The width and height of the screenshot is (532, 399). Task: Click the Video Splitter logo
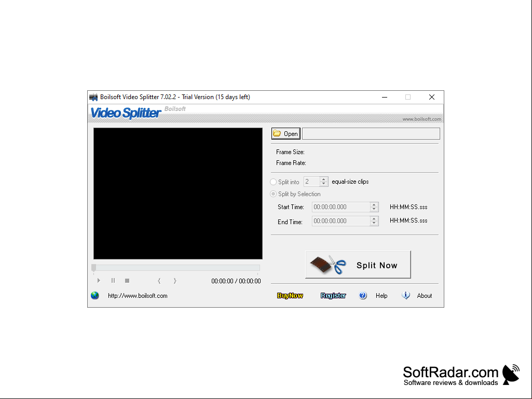point(126,113)
